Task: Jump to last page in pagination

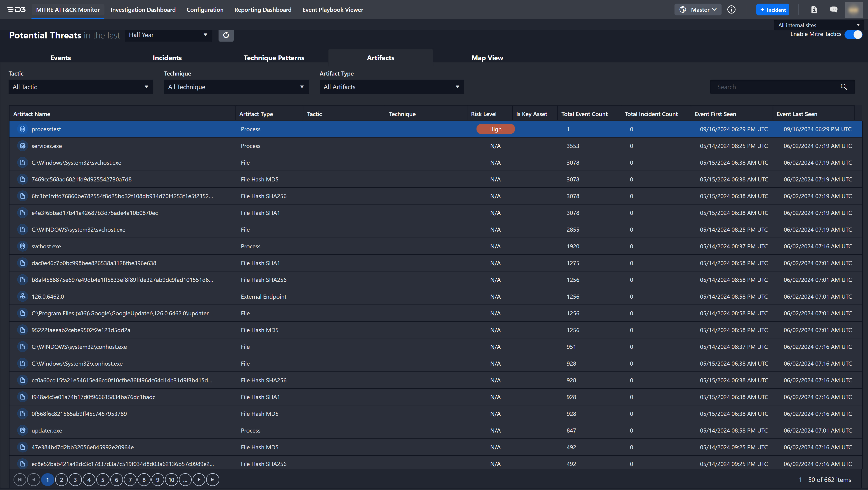Action: pos(212,480)
